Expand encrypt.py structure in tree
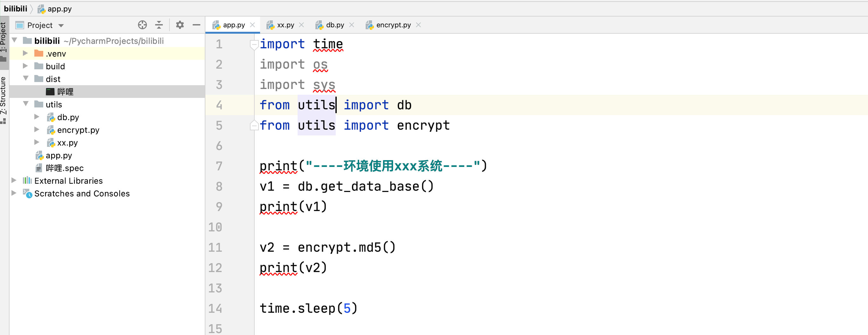 click(37, 130)
